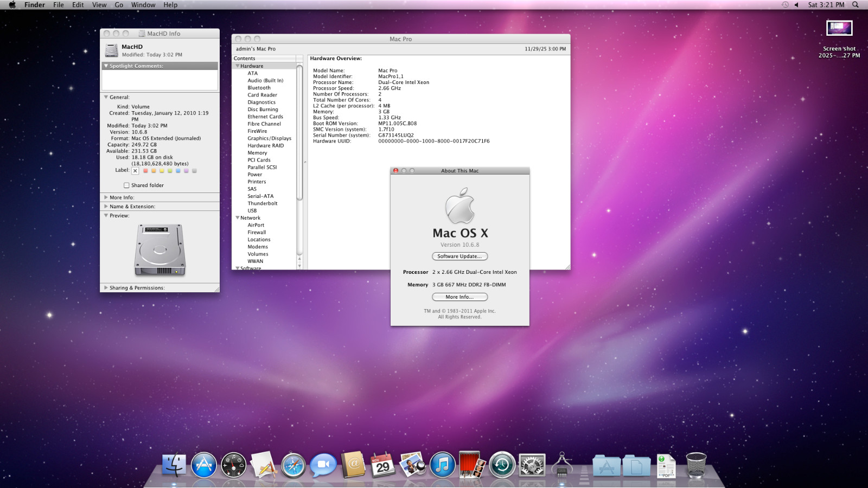Viewport: 868px width, 488px height.
Task: Open Spotlight search magnifier in the menu bar
Action: [x=856, y=5]
